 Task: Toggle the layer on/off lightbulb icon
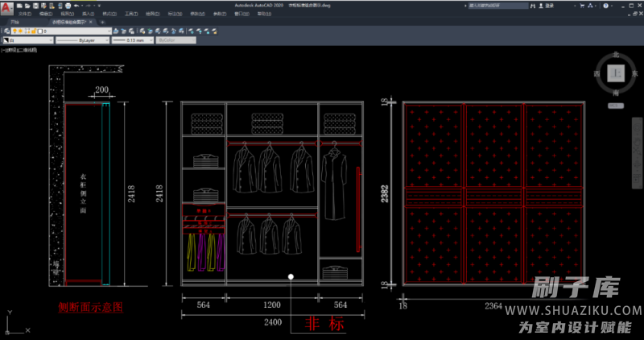(x=14, y=31)
